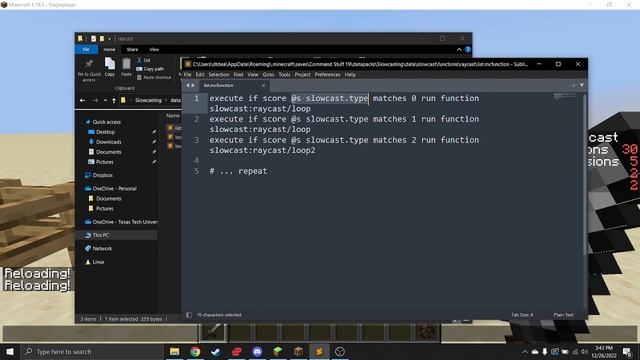This screenshot has width=640, height=360.
Task: Select Dropbox in Explorer sidebar
Action: pyautogui.click(x=102, y=175)
